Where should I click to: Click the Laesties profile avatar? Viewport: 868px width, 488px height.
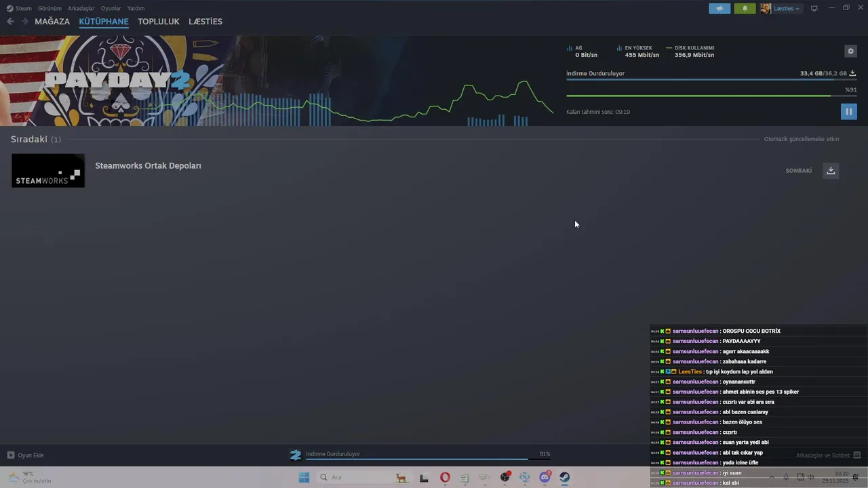click(x=765, y=9)
